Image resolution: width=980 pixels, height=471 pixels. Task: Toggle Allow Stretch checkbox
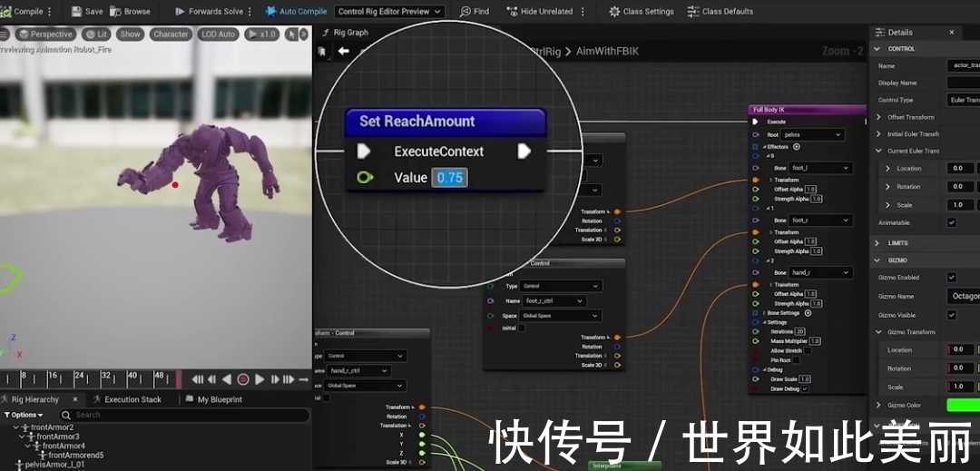point(808,351)
